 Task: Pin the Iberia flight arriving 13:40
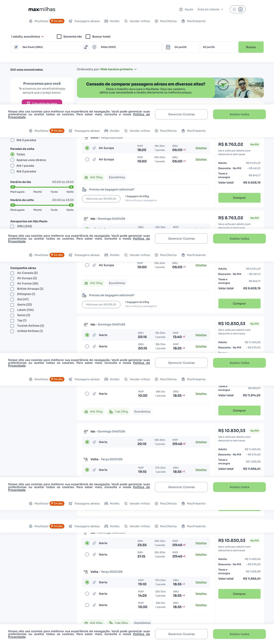94,335
